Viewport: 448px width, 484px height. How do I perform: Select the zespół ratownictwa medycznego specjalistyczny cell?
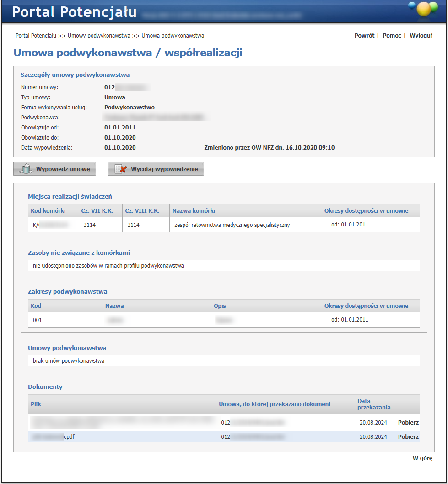[x=232, y=225]
